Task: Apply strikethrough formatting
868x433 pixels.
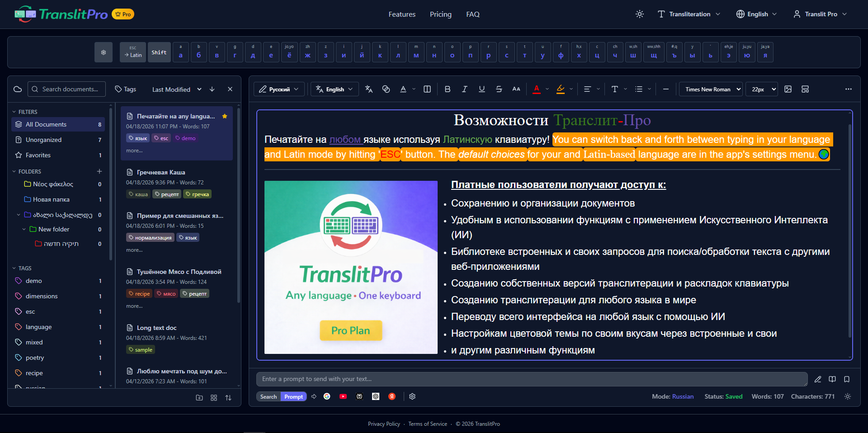Action: 499,89
